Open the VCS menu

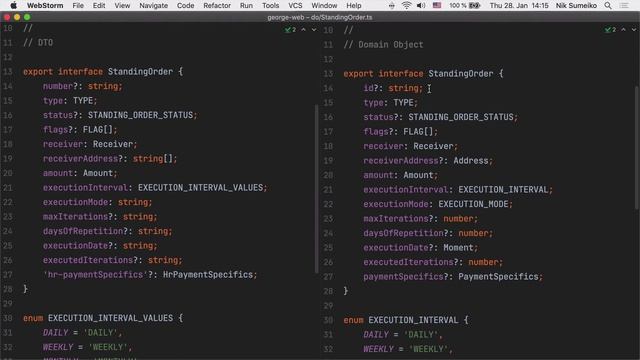tap(295, 6)
